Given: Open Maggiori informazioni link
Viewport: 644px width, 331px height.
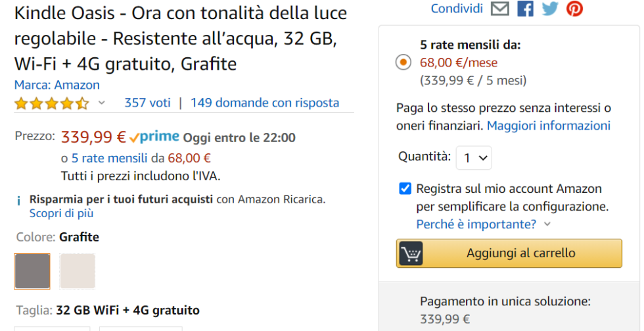Looking at the screenshot, I should (x=549, y=125).
